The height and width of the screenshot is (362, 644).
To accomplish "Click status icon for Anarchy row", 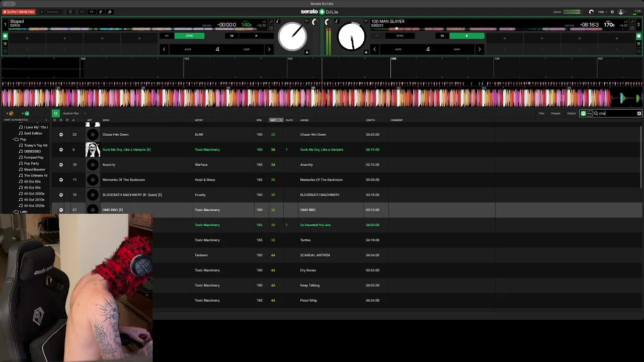I will [61, 164].
